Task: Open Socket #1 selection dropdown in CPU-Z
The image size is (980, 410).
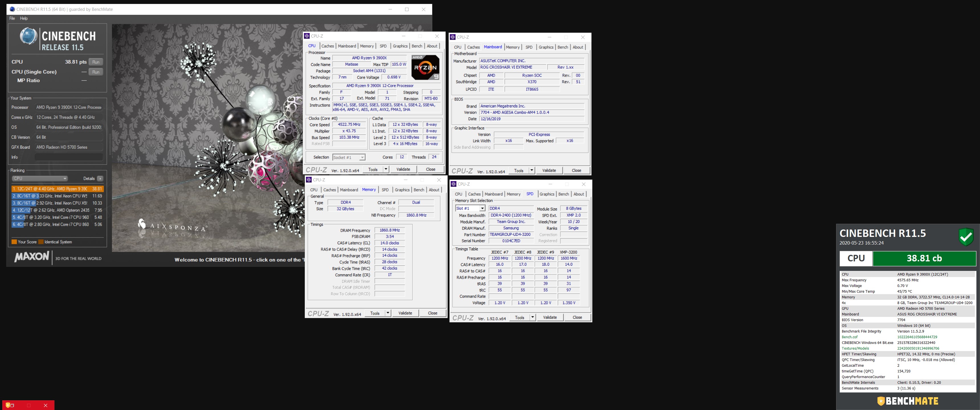Action: click(x=349, y=157)
